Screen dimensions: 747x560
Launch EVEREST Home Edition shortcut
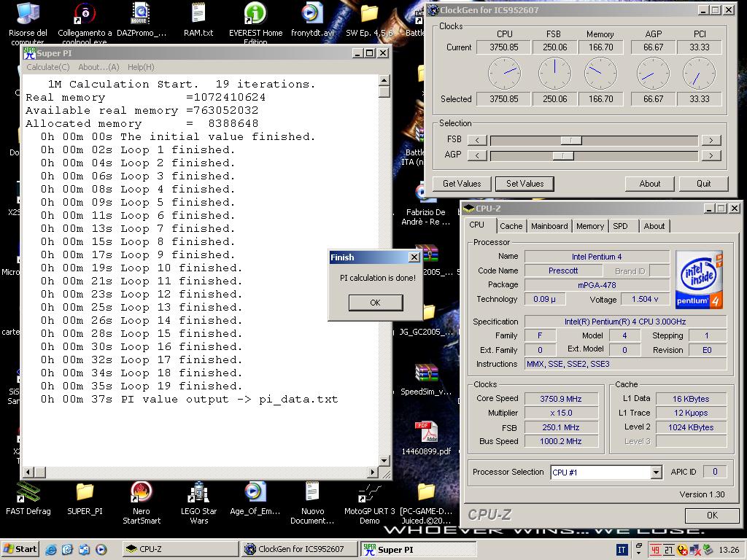pos(255,15)
